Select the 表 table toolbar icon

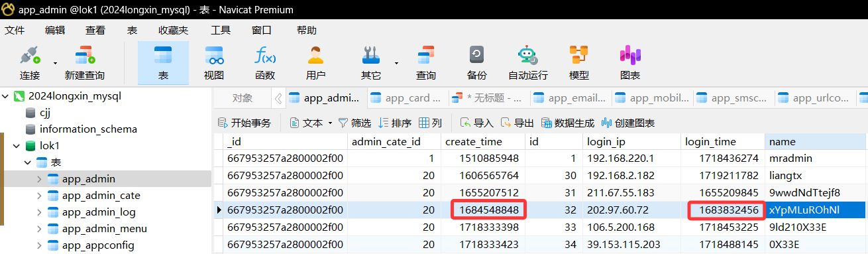pyautogui.click(x=163, y=63)
